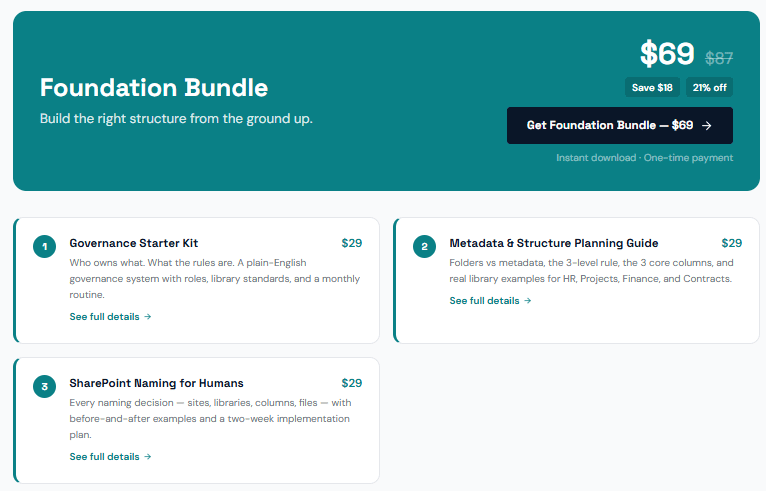This screenshot has height=491, width=766.
Task: Click SharePoint Naming for Humans title
Action: [x=156, y=383]
